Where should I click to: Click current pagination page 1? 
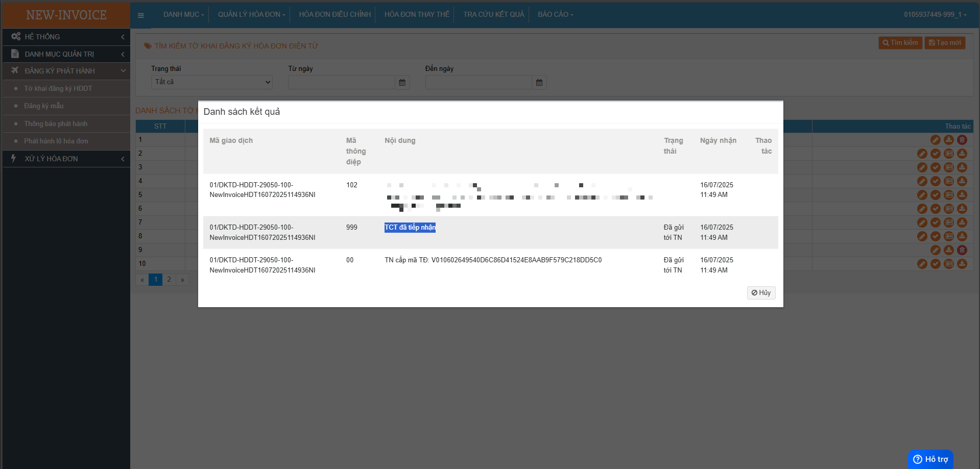click(x=156, y=279)
